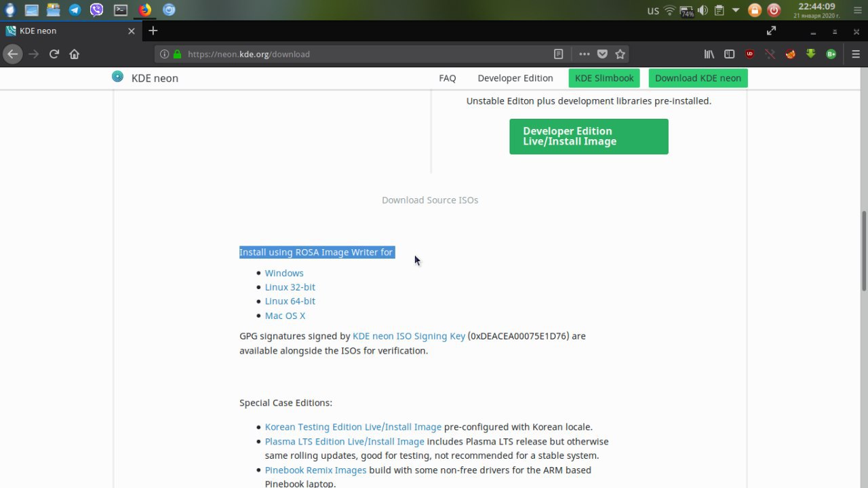Open the application launcher in the top panel
This screenshot has width=868, height=488.
[x=9, y=10]
